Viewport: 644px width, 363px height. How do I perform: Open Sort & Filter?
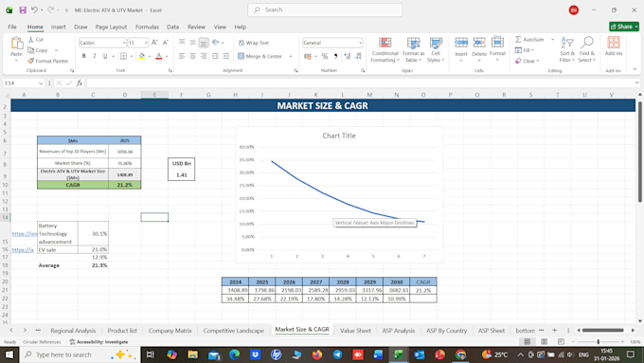pos(567,50)
